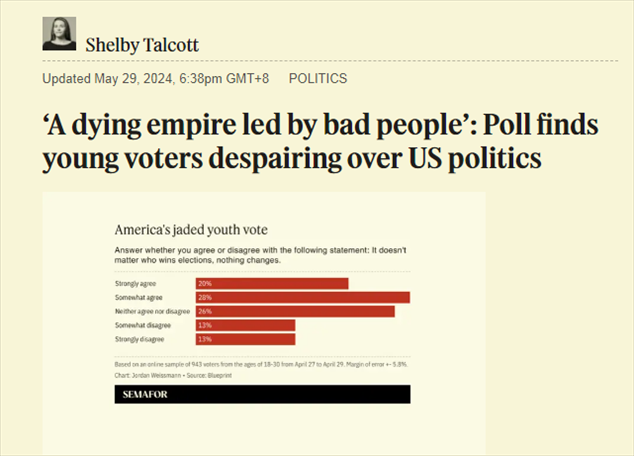634x456 pixels.
Task: Click the 26% Neither agree nor disagree bar
Action: coord(295,311)
